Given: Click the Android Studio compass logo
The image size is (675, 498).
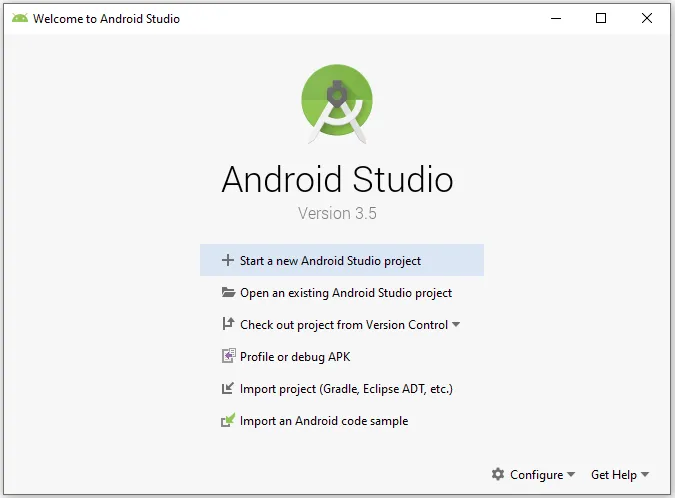Looking at the screenshot, I should (x=337, y=103).
